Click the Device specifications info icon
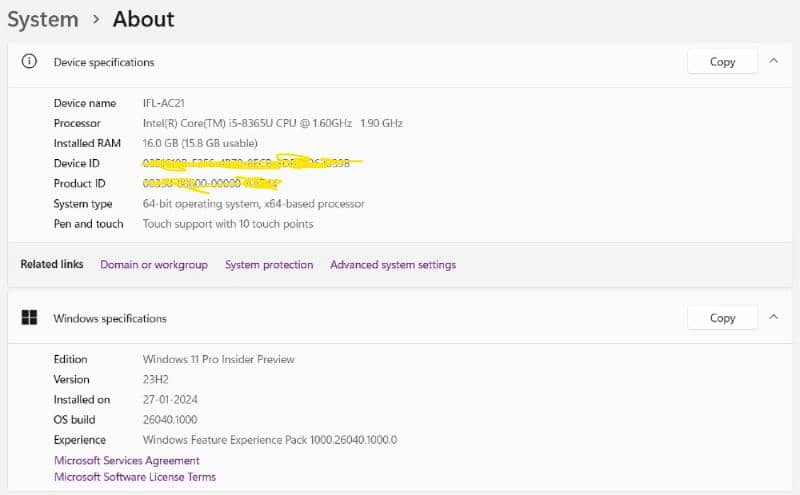This screenshot has height=495, width=800. [29, 62]
